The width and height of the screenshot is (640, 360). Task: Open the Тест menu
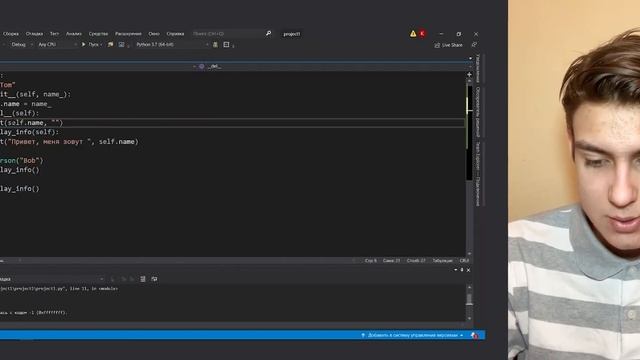tap(54, 34)
